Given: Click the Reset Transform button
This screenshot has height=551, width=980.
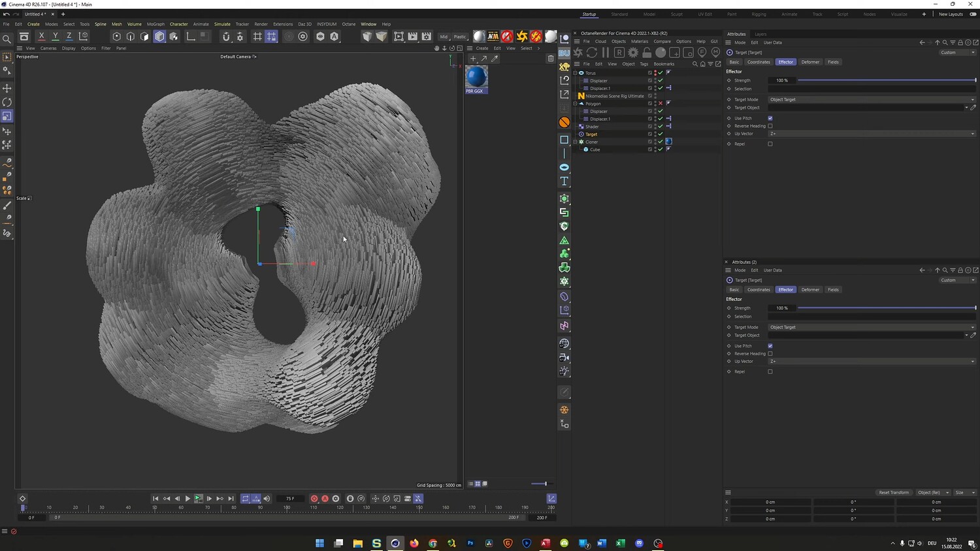Looking at the screenshot, I should (893, 492).
